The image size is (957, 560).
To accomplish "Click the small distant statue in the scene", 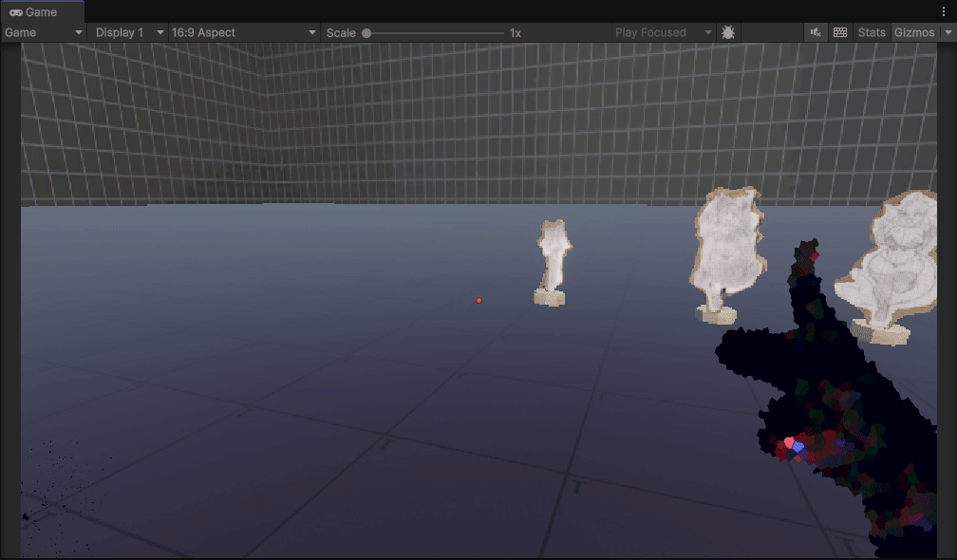I will pos(553,263).
